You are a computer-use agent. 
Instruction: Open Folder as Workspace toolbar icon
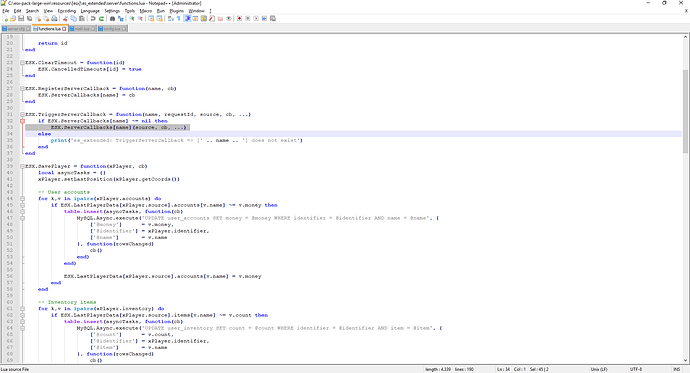click(x=220, y=18)
